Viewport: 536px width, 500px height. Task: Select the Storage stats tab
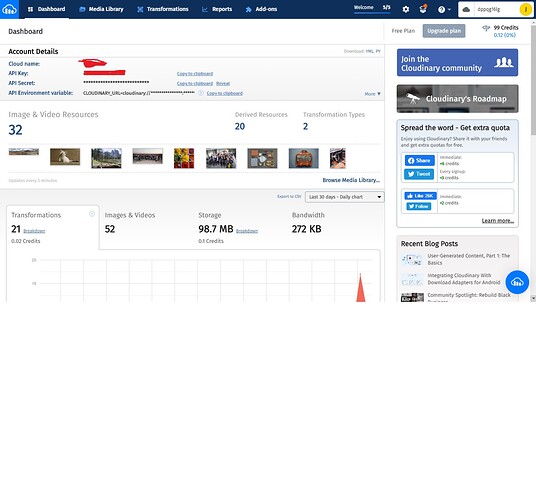point(239,226)
